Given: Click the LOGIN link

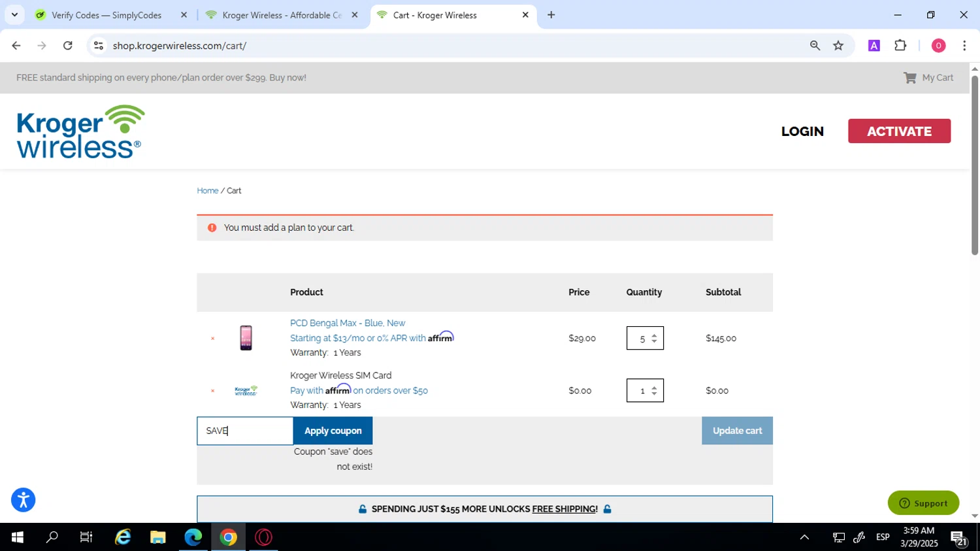Looking at the screenshot, I should click(x=802, y=131).
